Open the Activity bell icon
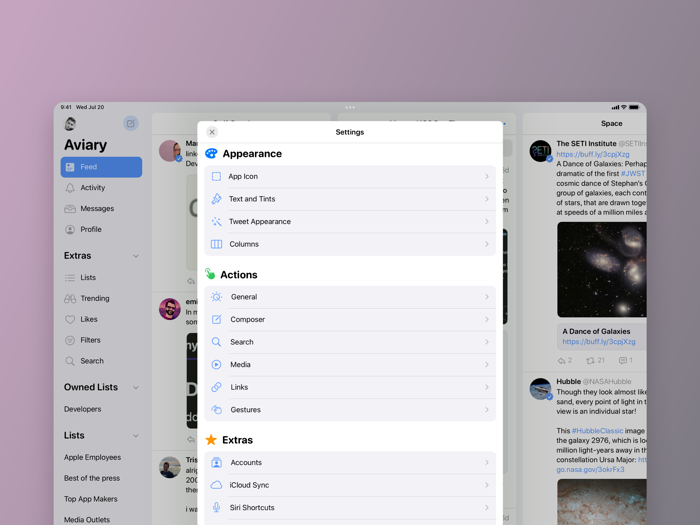This screenshot has height=525, width=700. [x=70, y=188]
